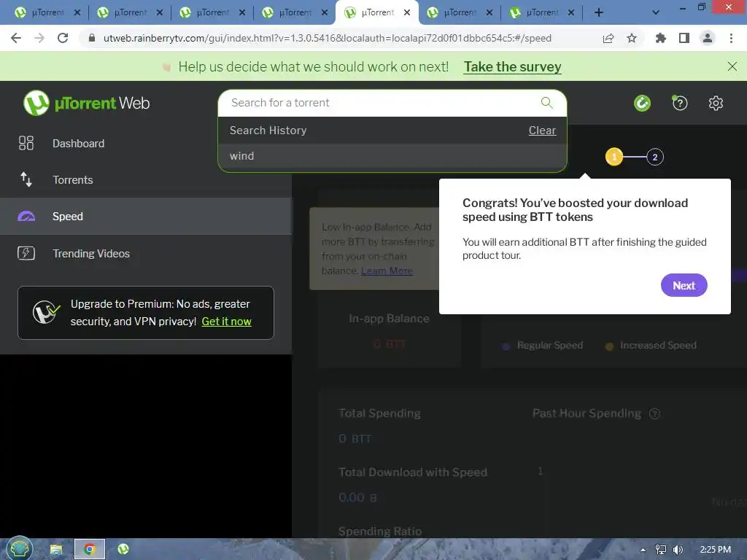The height and width of the screenshot is (560, 747).
Task: Expand the tab search chevron
Action: tap(656, 12)
